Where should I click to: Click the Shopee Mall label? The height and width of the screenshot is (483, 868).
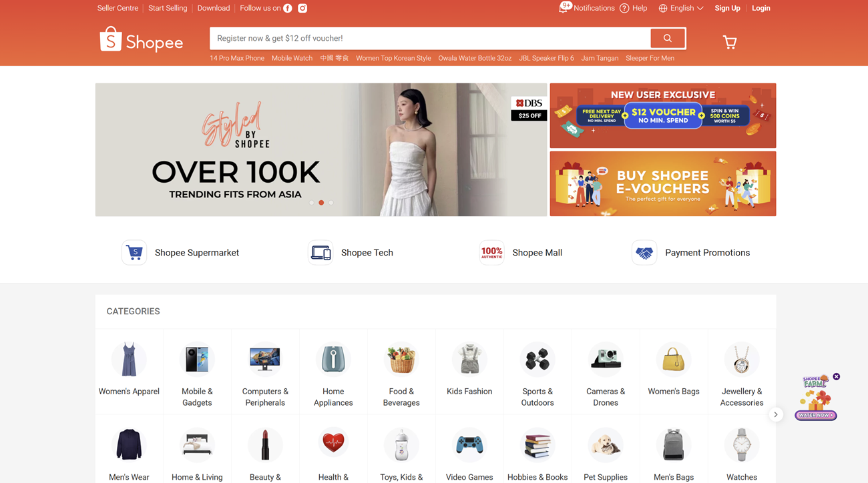[537, 253]
